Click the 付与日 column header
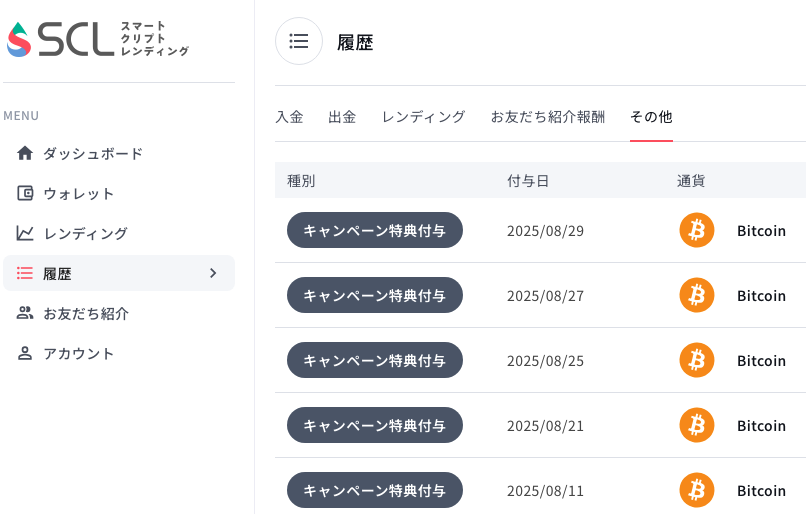806x514 pixels. click(528, 181)
